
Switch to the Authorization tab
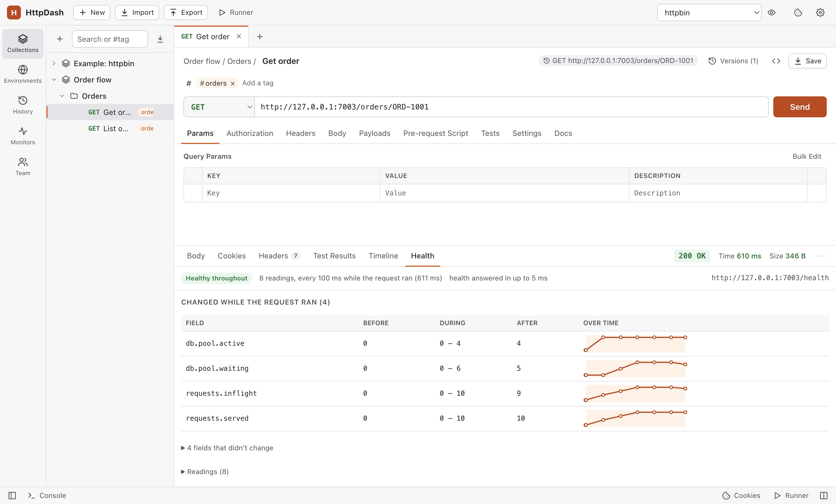(250, 133)
